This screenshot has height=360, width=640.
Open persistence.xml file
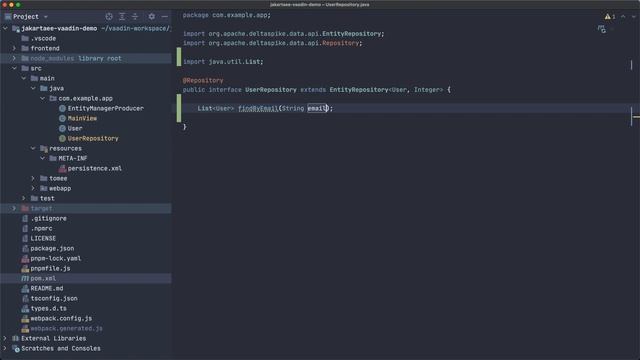(x=94, y=168)
